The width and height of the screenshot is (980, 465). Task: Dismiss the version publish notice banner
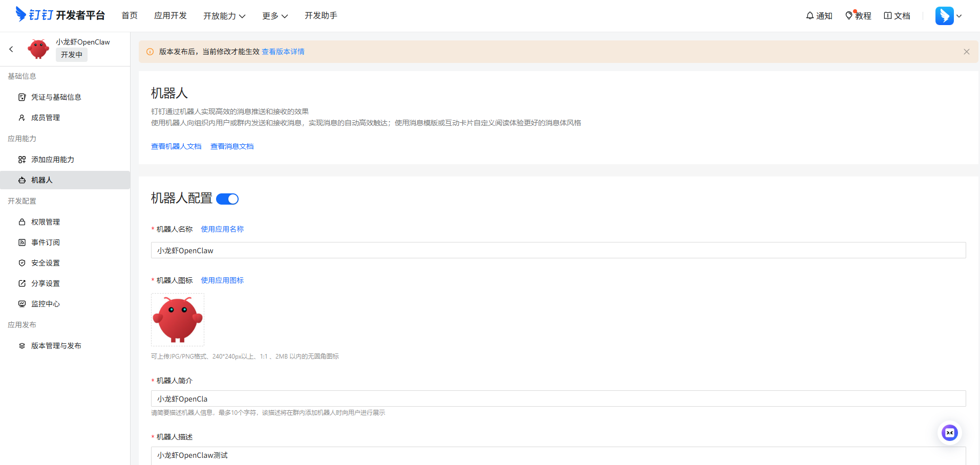point(966,52)
